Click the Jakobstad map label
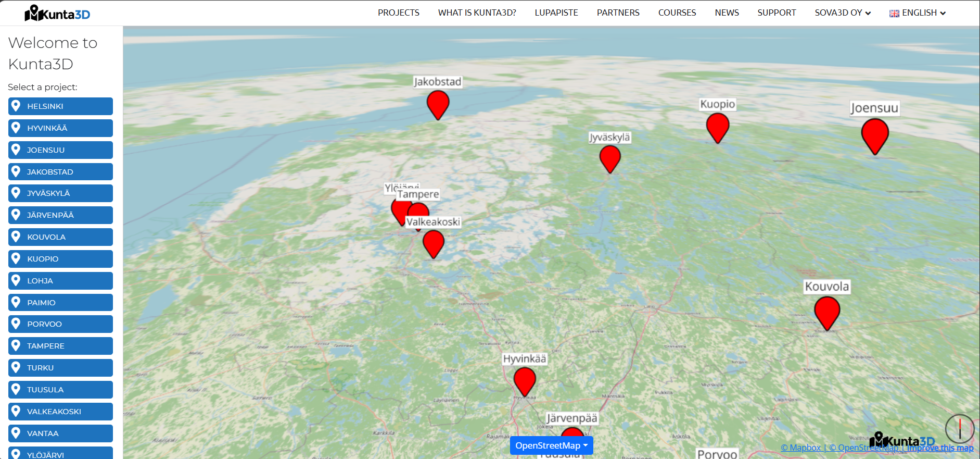 438,82
